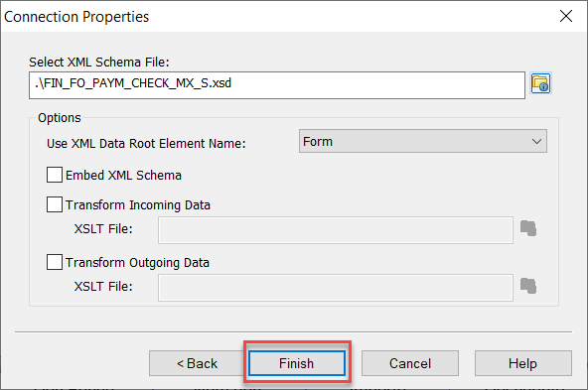Focus the XML schema file path field
This screenshot has height=390, width=588.
point(277,85)
